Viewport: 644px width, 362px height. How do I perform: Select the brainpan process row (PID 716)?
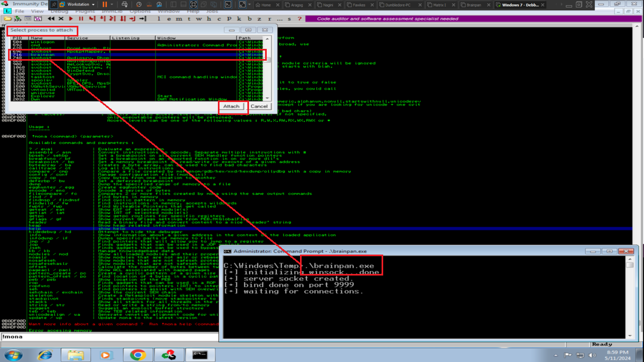point(137,54)
